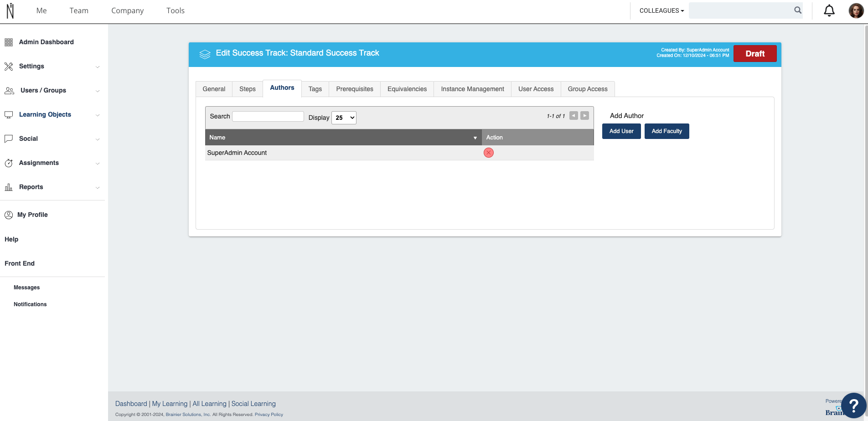The image size is (868, 421).
Task: Click the Add User button
Action: pos(621,131)
